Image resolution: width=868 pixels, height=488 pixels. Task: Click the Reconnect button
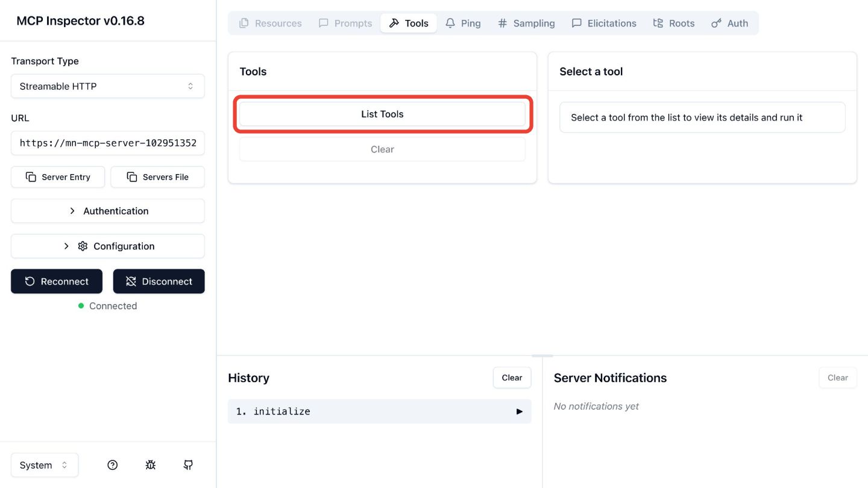click(x=57, y=281)
